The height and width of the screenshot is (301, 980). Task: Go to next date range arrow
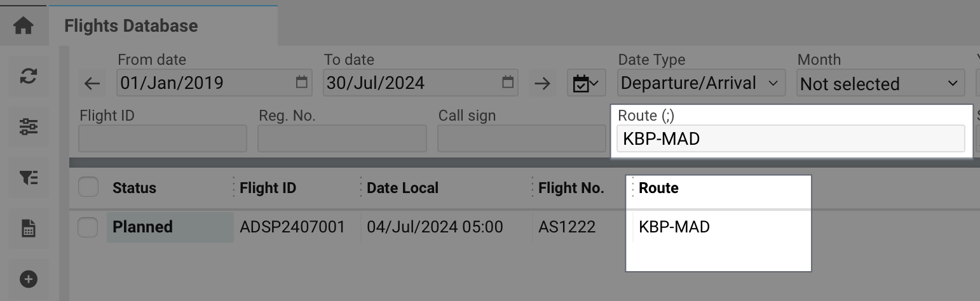541,83
